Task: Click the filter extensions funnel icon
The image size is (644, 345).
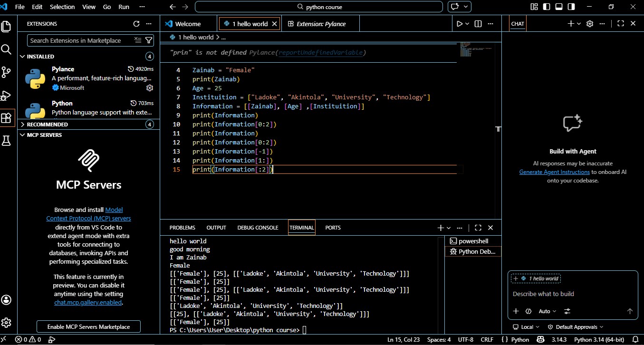Action: pyautogui.click(x=149, y=40)
